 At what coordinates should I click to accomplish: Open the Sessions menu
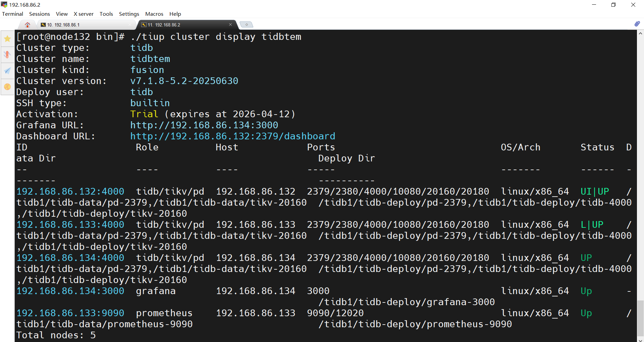pos(39,14)
